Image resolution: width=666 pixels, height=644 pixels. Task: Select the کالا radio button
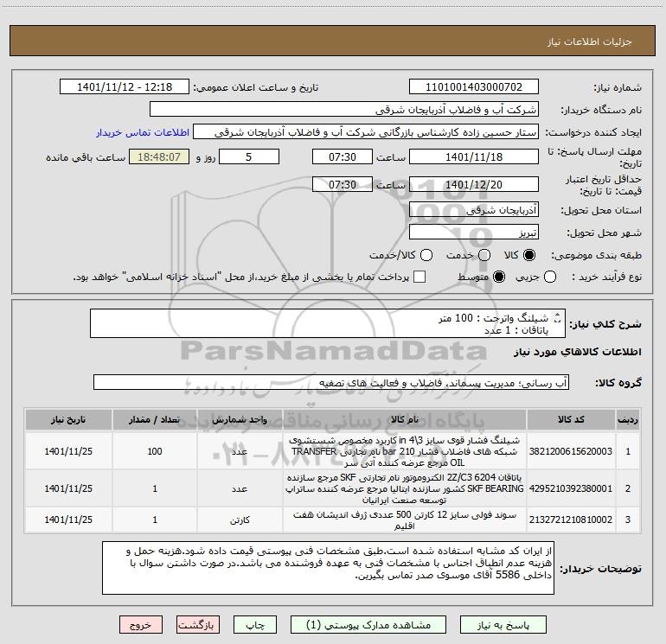(529, 255)
